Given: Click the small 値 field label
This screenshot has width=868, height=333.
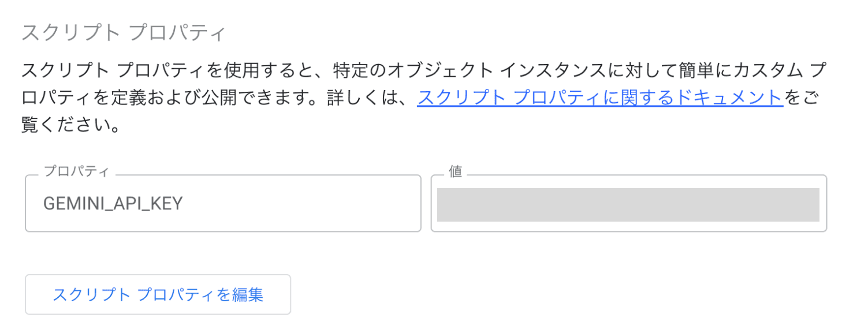Looking at the screenshot, I should [455, 172].
